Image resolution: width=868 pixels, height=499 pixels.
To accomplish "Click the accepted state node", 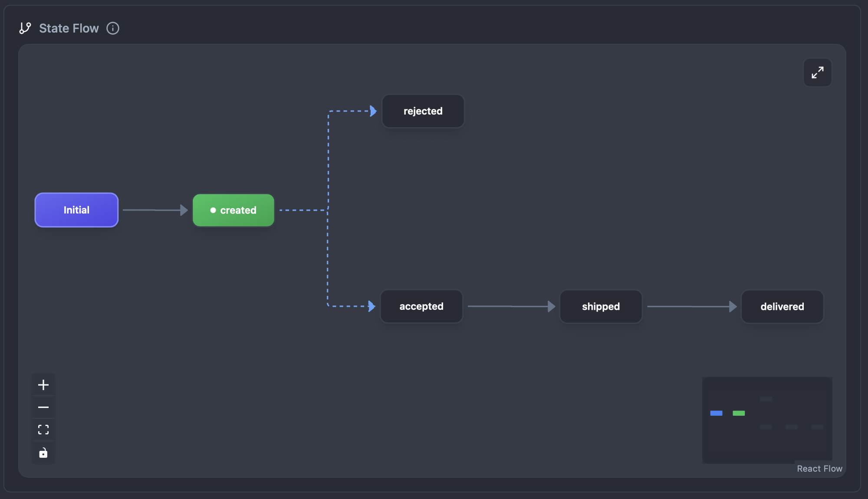I will (x=421, y=306).
